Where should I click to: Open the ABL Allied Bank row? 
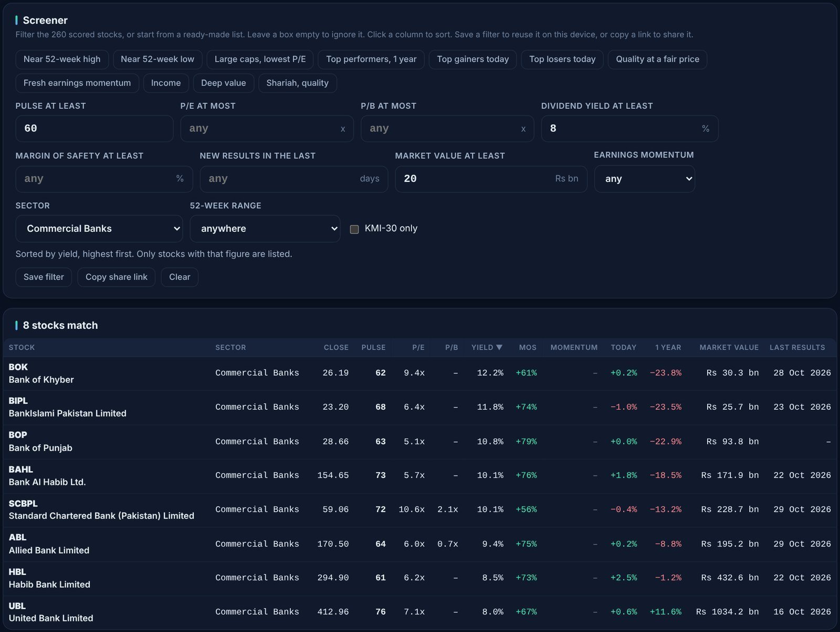[x=420, y=544]
